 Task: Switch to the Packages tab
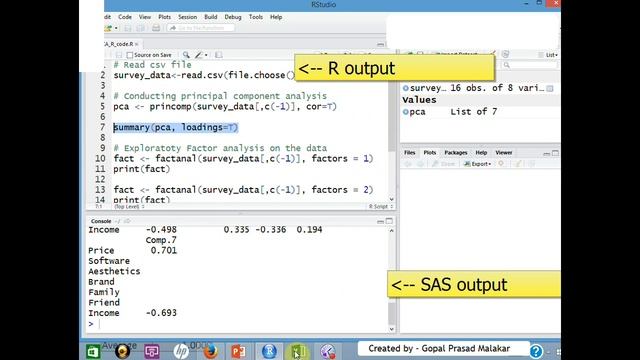tap(456, 153)
